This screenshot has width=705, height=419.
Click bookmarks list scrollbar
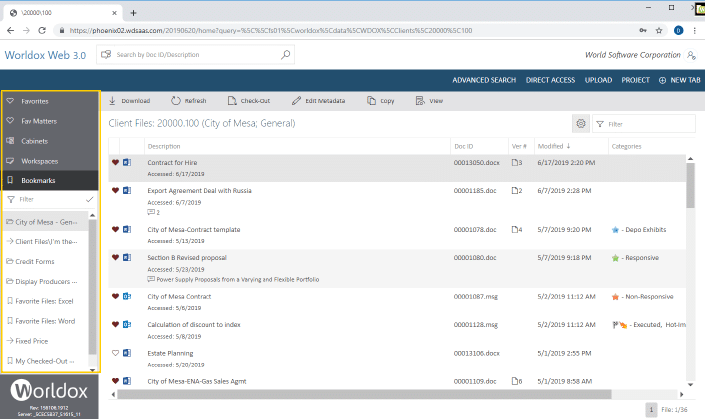tap(92, 287)
